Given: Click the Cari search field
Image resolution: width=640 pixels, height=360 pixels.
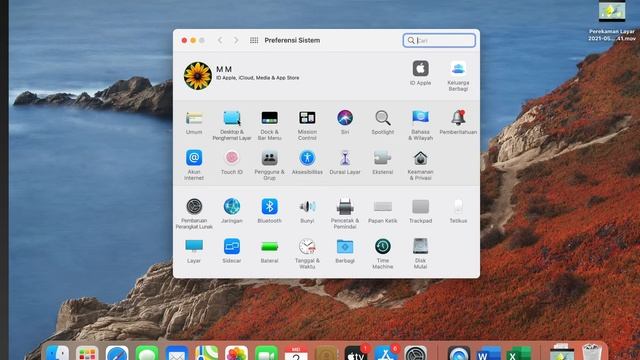Looking at the screenshot, I should point(439,40).
